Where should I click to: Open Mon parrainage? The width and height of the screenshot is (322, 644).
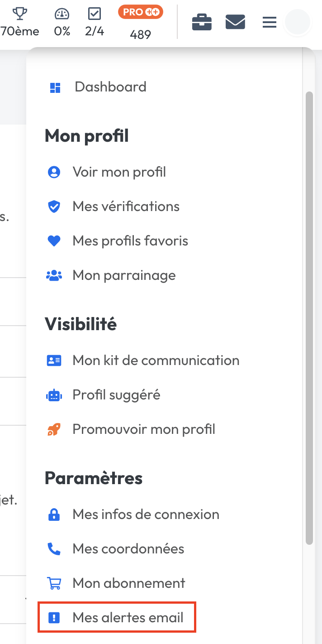click(x=124, y=275)
